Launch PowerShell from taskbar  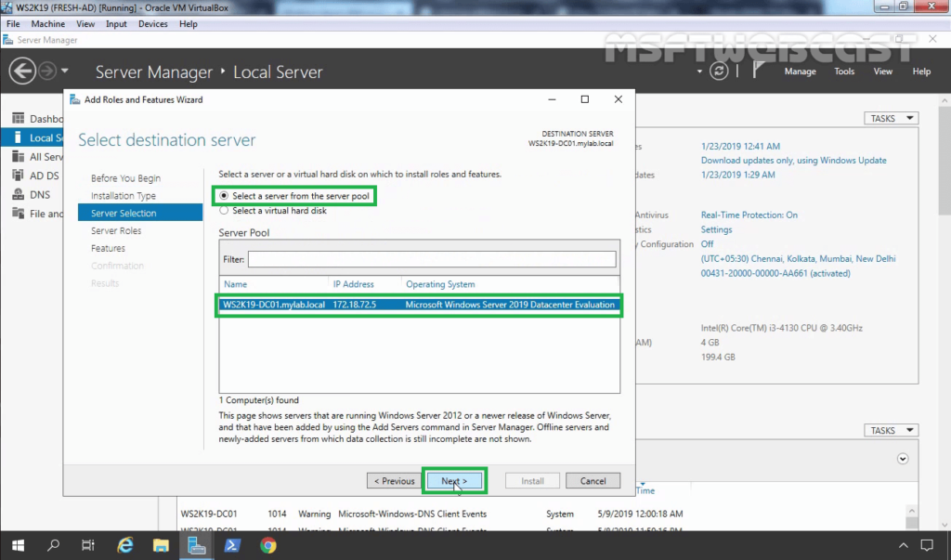[232, 545]
